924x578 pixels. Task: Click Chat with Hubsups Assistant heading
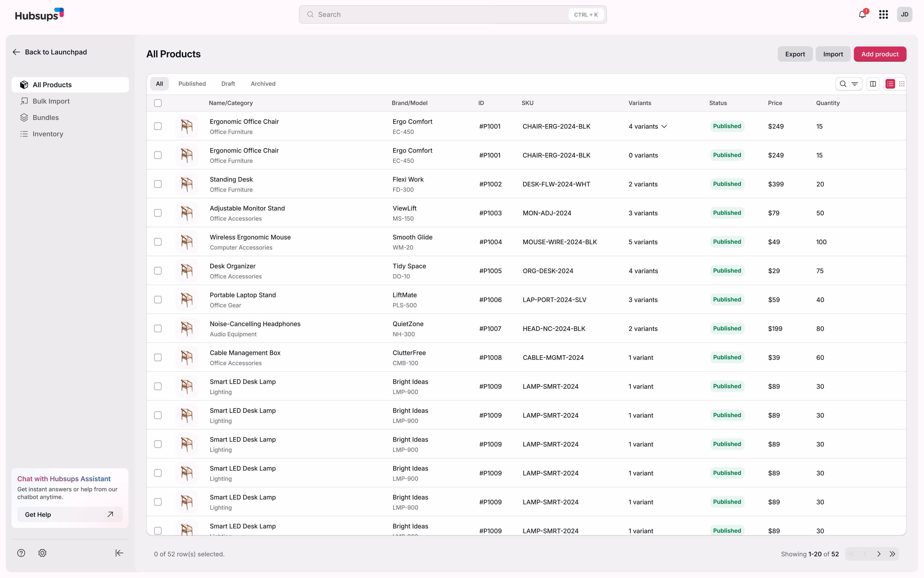pyautogui.click(x=64, y=479)
